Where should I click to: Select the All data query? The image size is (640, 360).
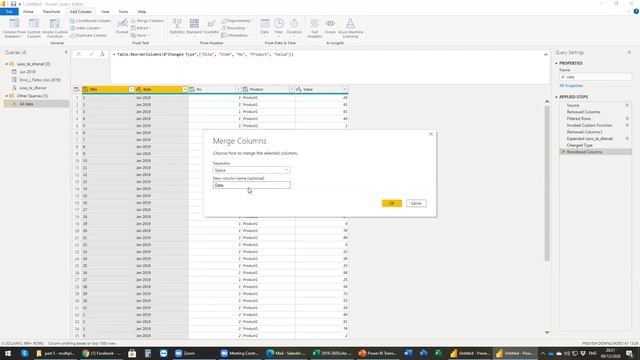pos(26,104)
